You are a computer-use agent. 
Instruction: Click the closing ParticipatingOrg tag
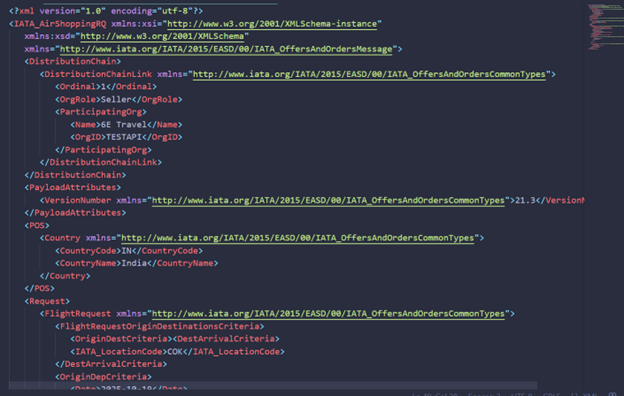click(x=103, y=150)
